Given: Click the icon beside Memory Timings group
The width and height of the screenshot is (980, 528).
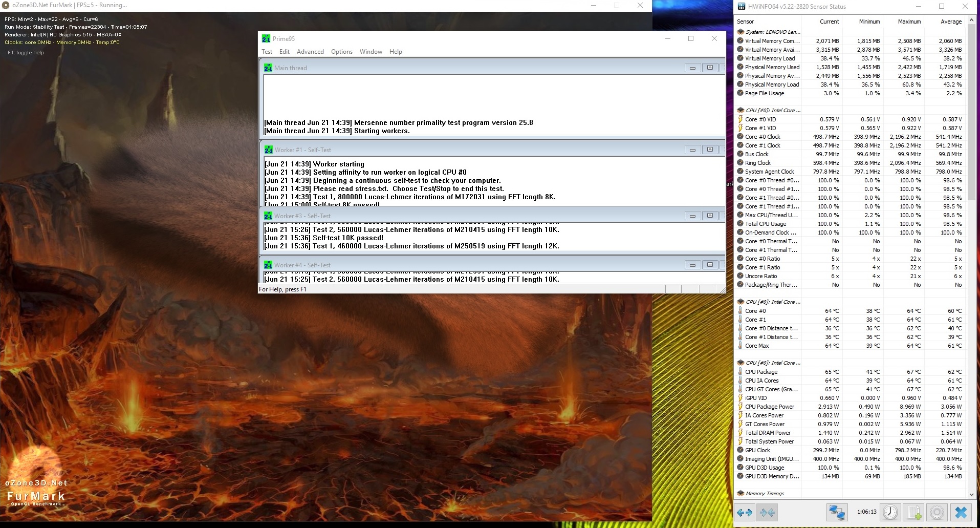Looking at the screenshot, I should coord(740,494).
